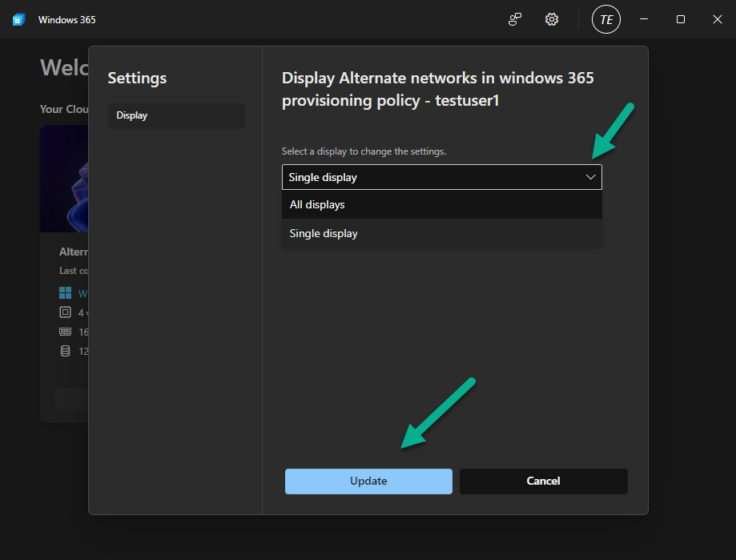This screenshot has height=560, width=736.
Task: Open the feedback icon in title bar
Action: [x=515, y=19]
